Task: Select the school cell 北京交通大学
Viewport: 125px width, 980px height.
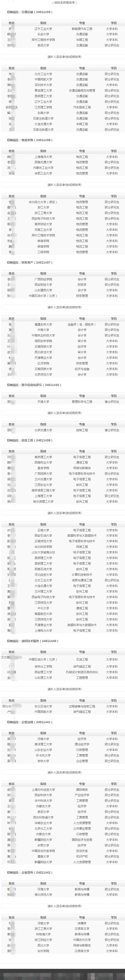Action: coord(43,430)
